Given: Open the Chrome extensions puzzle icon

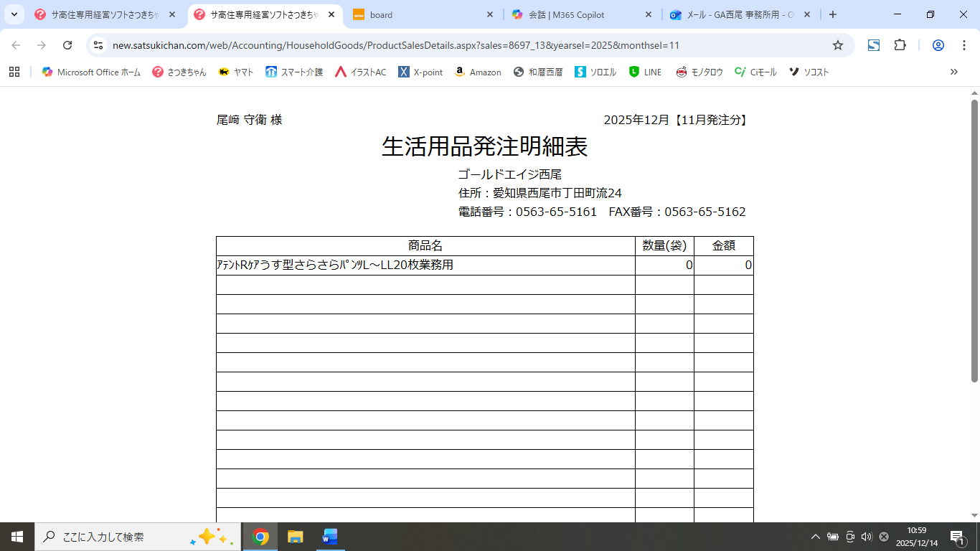Looking at the screenshot, I should click(900, 45).
